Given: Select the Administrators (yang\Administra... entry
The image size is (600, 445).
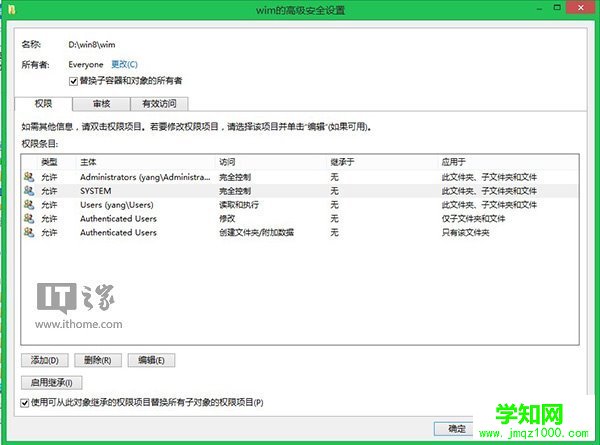Looking at the screenshot, I should [300, 177].
